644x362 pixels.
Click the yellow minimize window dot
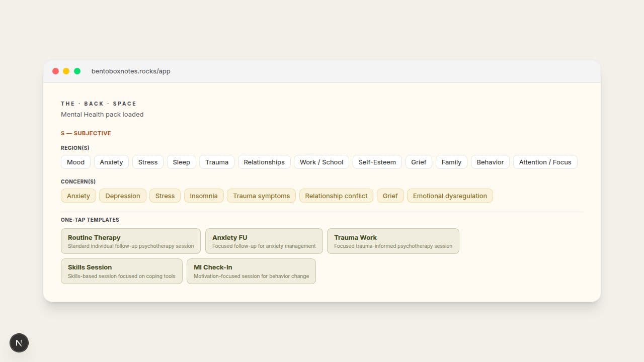click(x=66, y=71)
